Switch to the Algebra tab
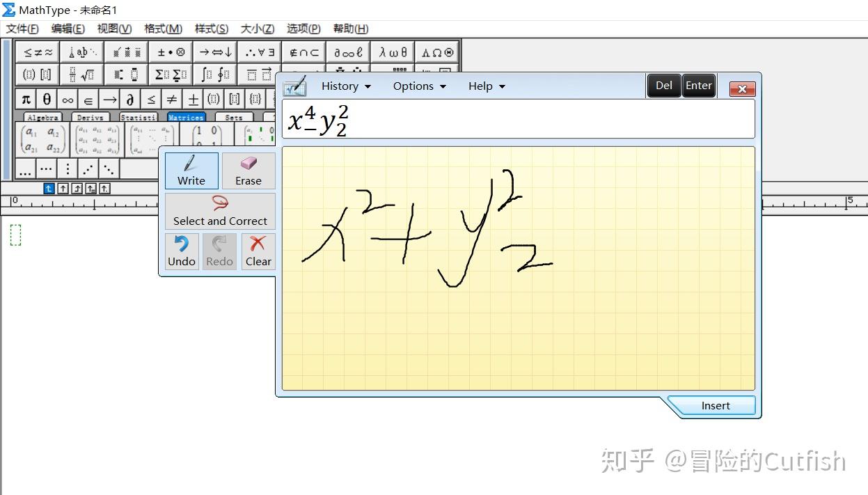The image size is (868, 495). tap(43, 118)
